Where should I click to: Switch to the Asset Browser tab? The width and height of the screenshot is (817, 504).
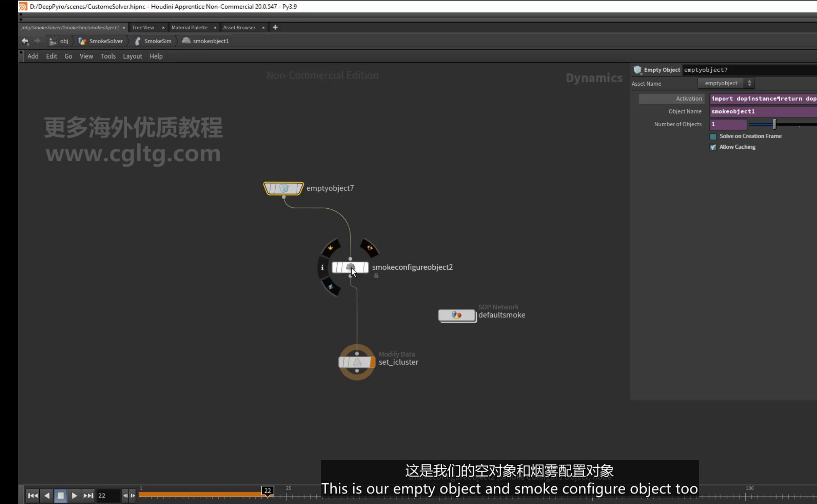(239, 27)
